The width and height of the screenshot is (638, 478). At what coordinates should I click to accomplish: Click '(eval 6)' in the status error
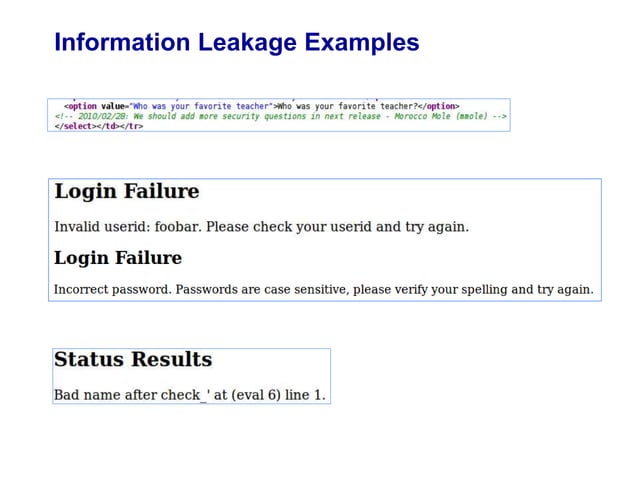coord(256,395)
